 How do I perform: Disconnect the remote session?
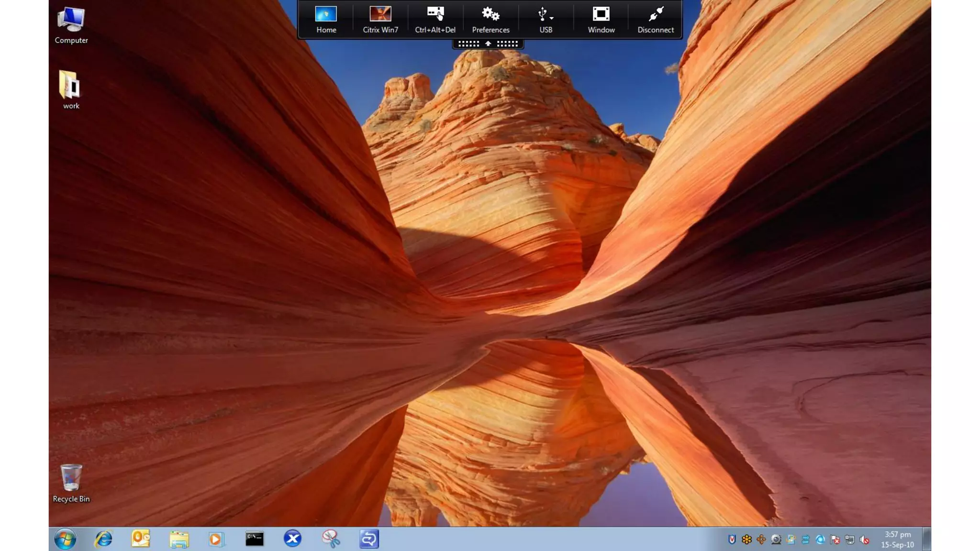(x=656, y=19)
